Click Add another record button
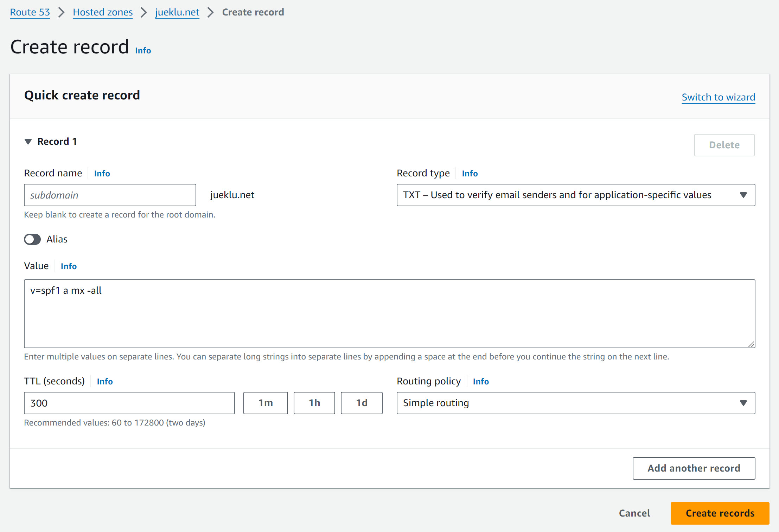This screenshot has height=532, width=779. 694,468
